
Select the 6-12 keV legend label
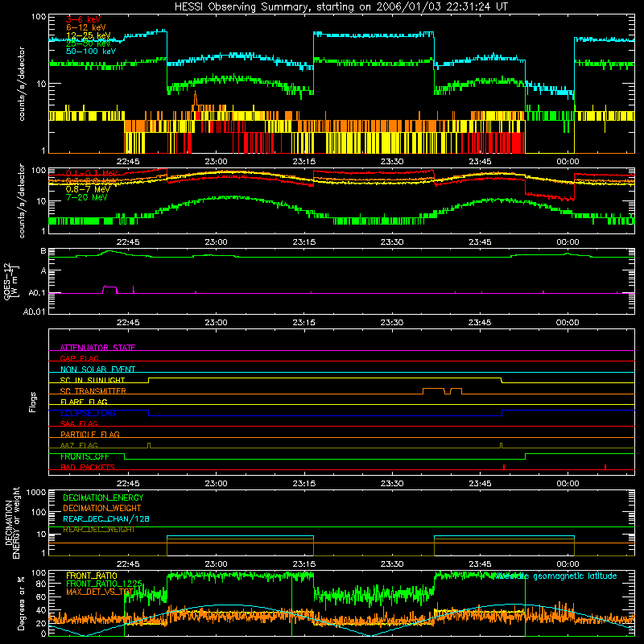tap(86, 27)
